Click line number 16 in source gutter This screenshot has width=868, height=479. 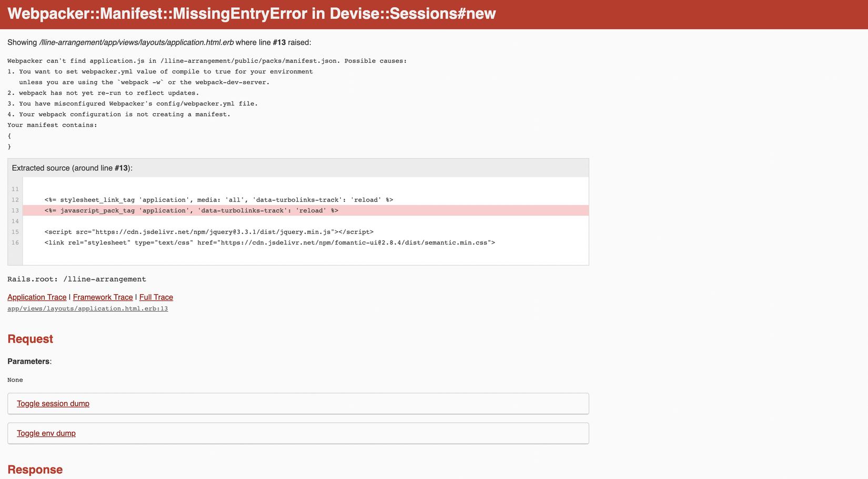click(x=15, y=243)
